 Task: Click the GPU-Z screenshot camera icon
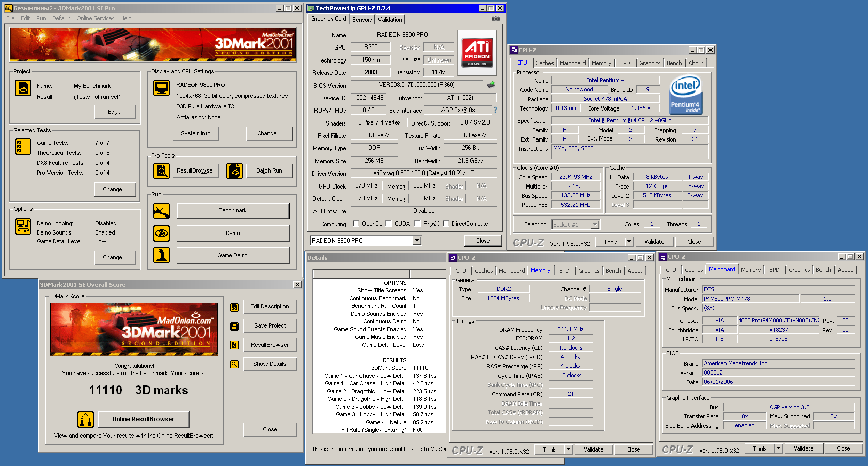point(495,19)
